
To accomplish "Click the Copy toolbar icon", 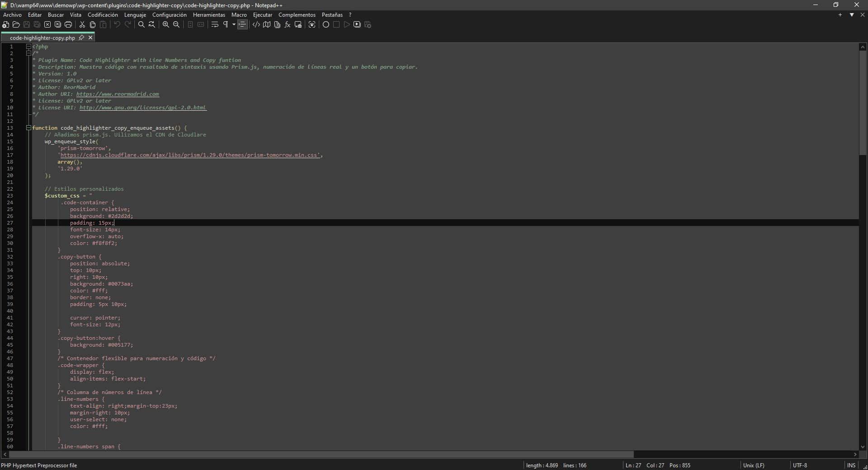I will [x=93, y=24].
